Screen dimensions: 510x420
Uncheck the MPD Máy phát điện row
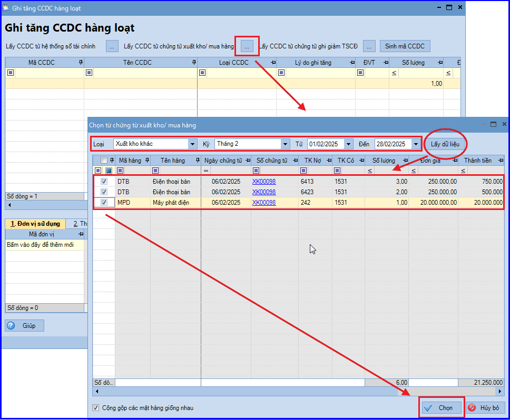[104, 202]
